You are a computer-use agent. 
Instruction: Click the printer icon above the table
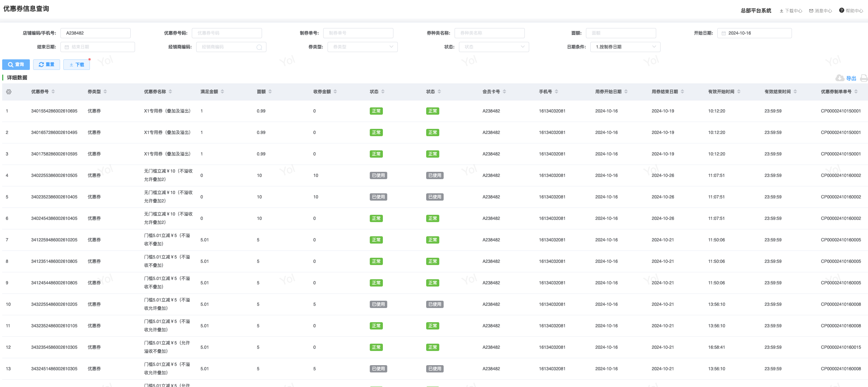point(864,78)
